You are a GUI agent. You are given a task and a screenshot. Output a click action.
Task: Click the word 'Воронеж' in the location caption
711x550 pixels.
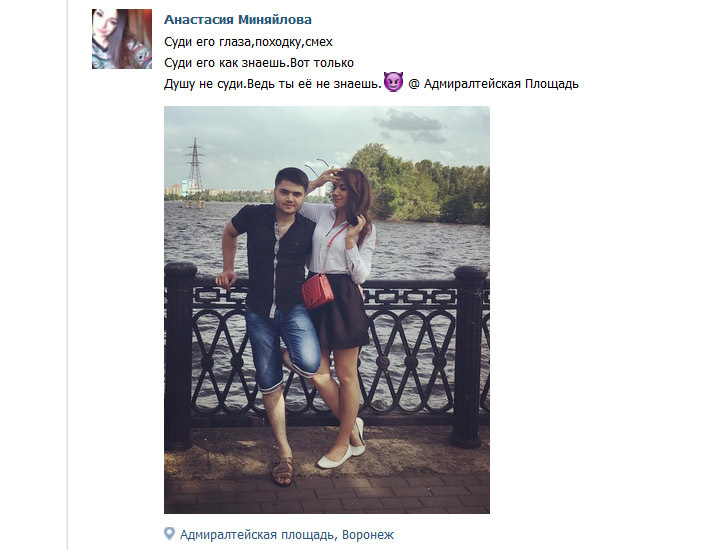pyautogui.click(x=368, y=535)
